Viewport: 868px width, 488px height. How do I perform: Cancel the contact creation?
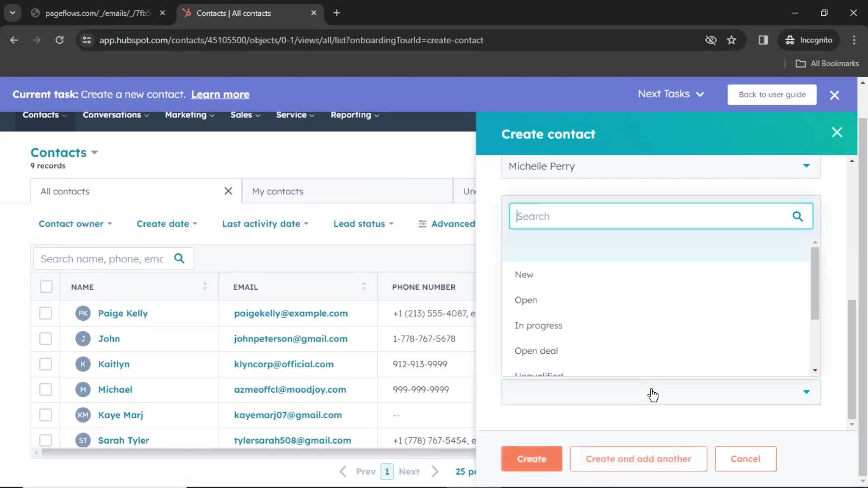745,459
